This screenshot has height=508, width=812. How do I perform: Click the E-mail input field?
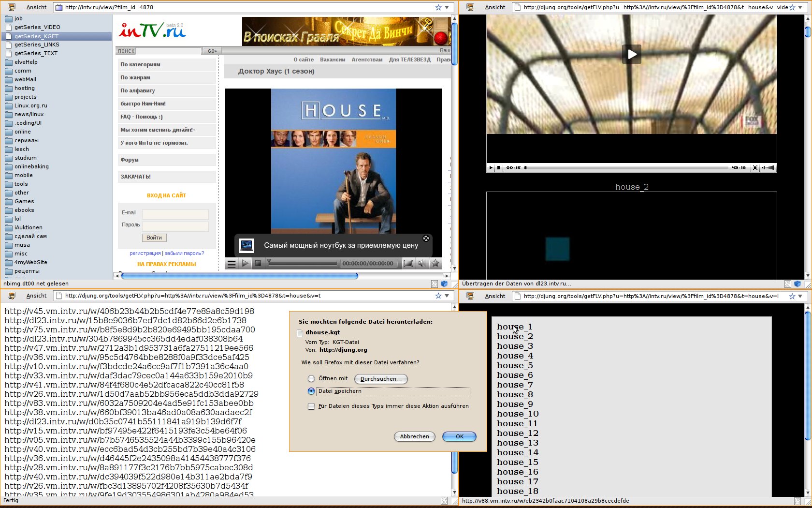pos(175,214)
